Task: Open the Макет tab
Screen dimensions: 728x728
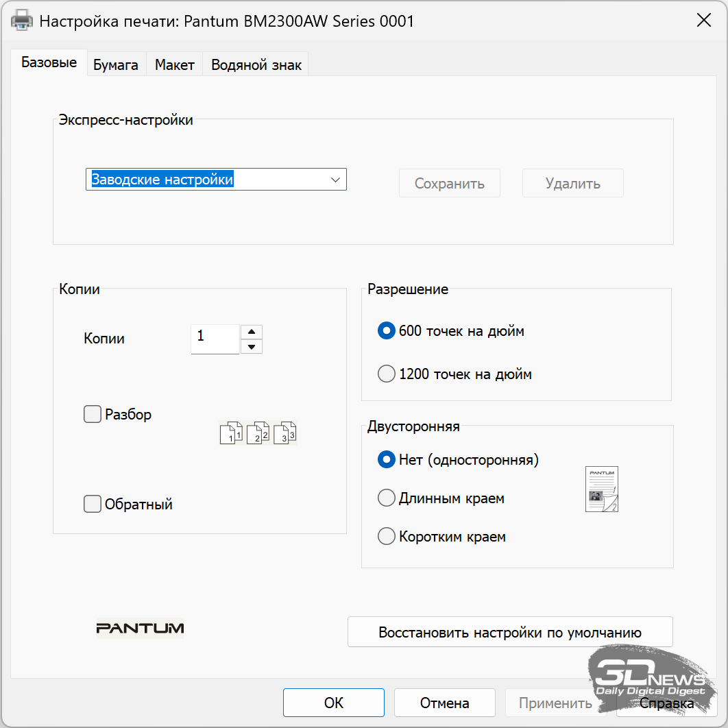Action: click(x=174, y=65)
